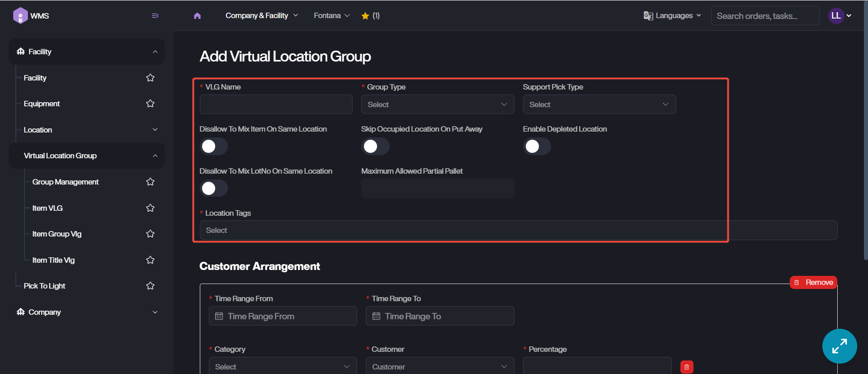868x374 pixels.
Task: Open the Group Type dropdown
Action: click(x=437, y=104)
